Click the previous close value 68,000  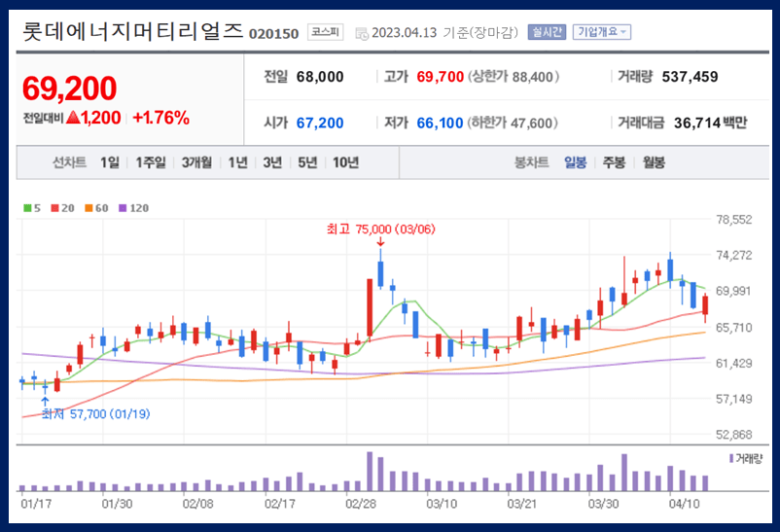320,77
